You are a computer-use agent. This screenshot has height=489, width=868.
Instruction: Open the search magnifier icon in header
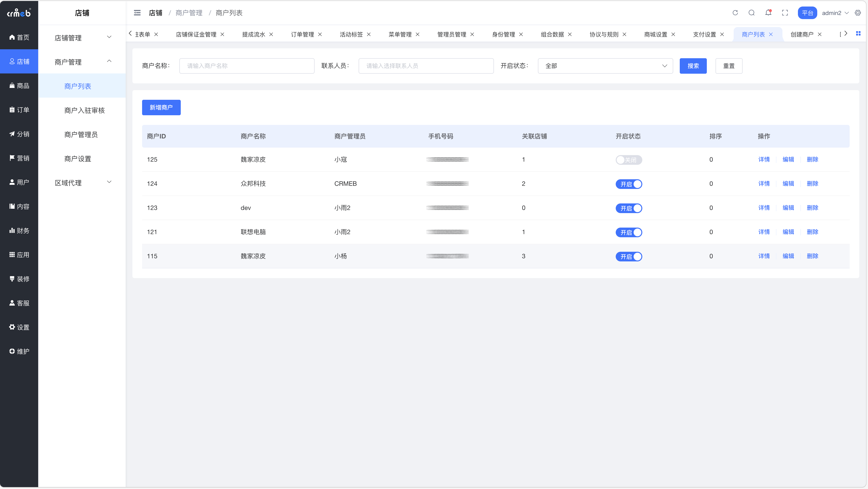pos(752,13)
